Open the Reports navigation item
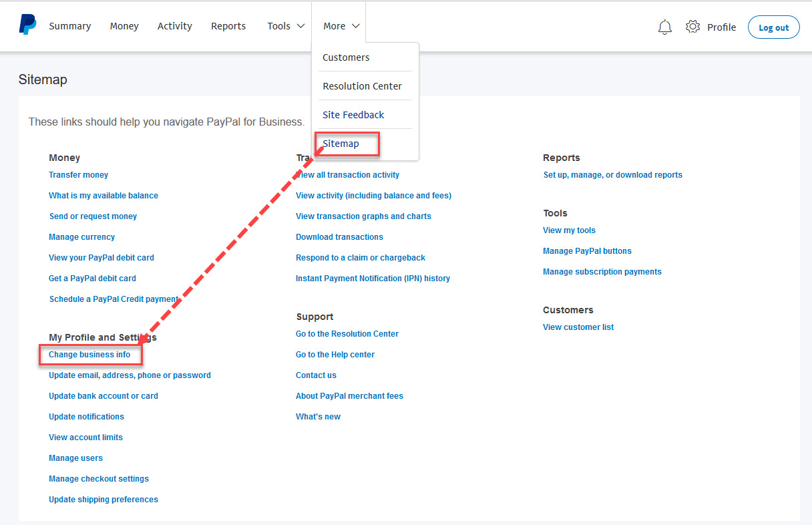The image size is (812, 525). pos(228,26)
